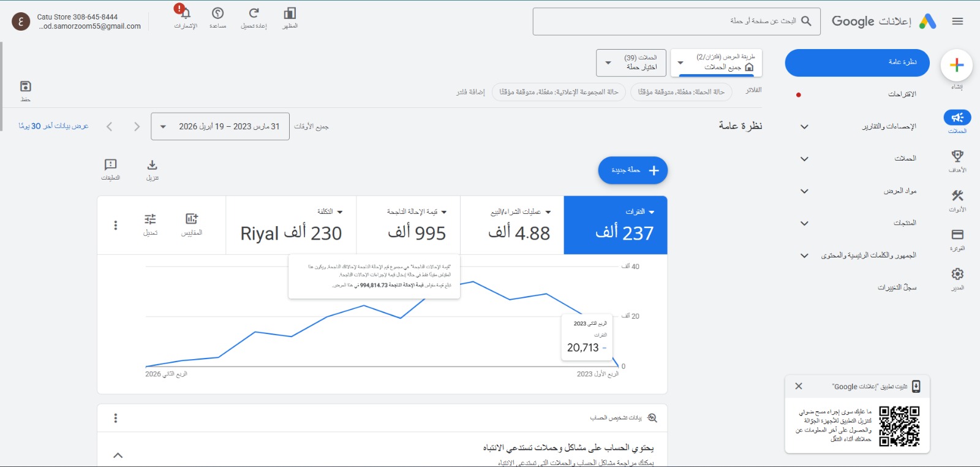Click the 20,713 value in chart tooltip

[582, 347]
